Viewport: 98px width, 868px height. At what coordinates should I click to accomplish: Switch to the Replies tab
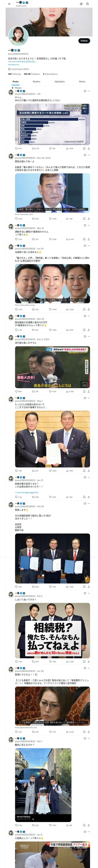pyautogui.click(x=36, y=82)
